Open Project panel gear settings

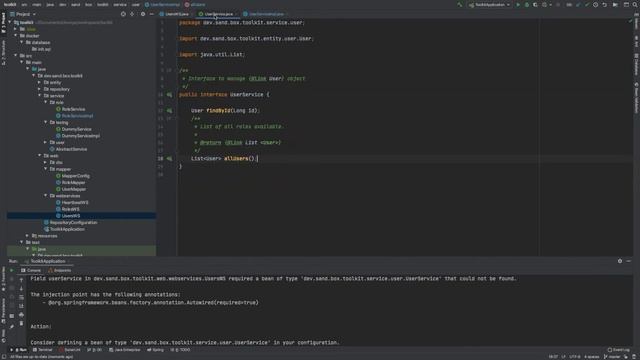(x=142, y=14)
